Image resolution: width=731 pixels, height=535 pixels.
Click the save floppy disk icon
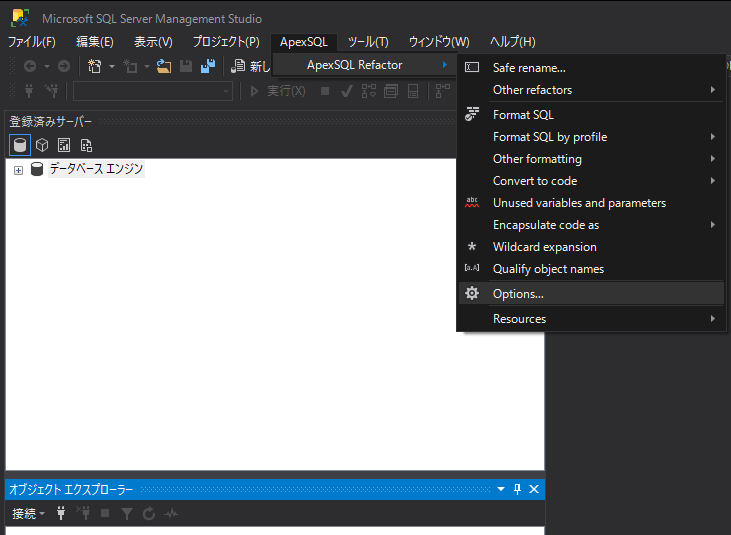(x=186, y=66)
